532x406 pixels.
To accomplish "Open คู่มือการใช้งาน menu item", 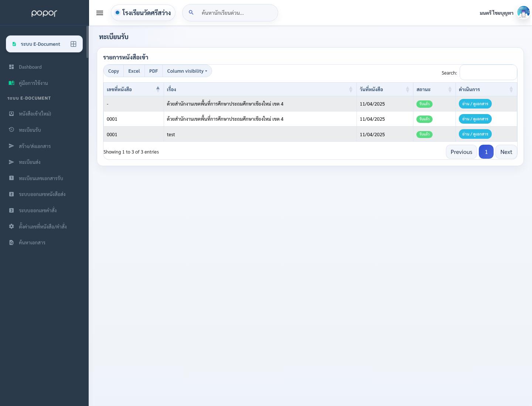I will pyautogui.click(x=33, y=83).
